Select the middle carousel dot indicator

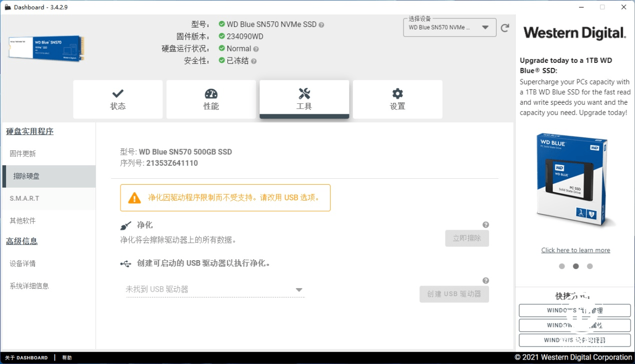click(x=575, y=266)
